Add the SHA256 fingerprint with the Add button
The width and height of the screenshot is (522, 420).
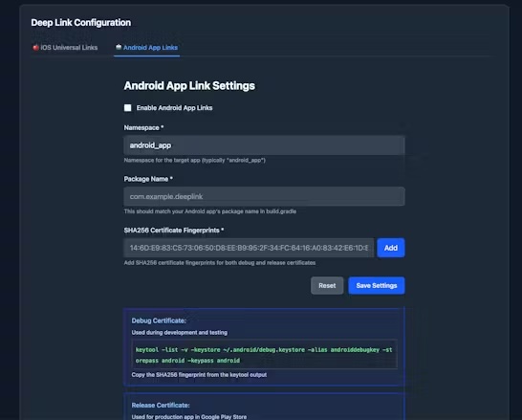(x=391, y=248)
